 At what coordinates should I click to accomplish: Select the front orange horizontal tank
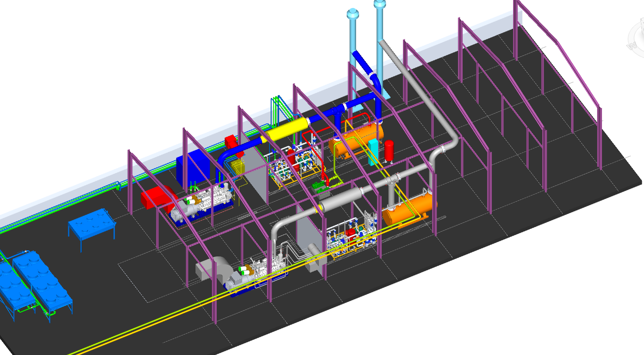(x=409, y=209)
